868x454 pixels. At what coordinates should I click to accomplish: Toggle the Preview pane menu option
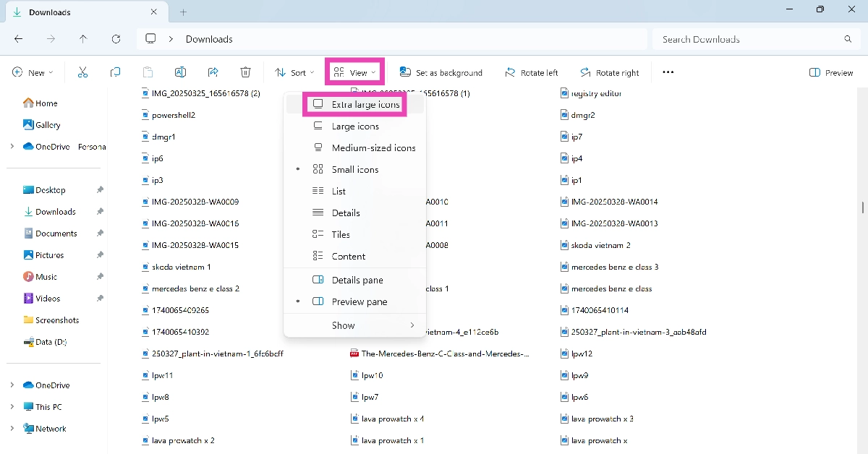tap(359, 302)
